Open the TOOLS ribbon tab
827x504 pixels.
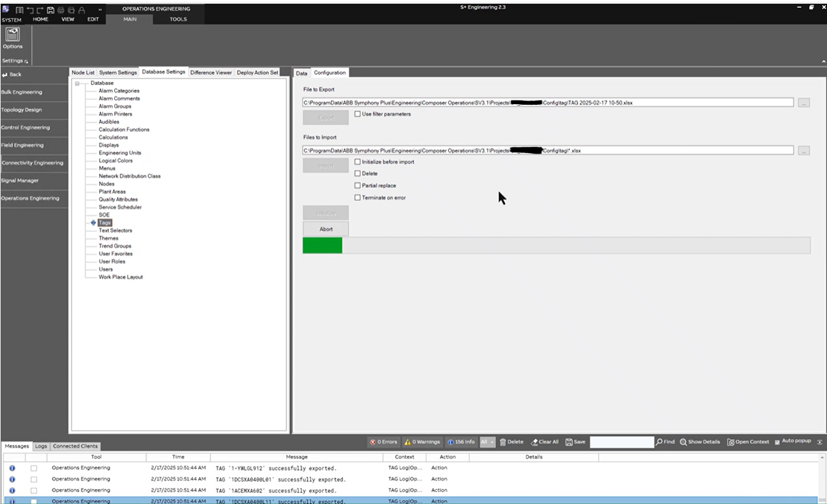(x=177, y=19)
